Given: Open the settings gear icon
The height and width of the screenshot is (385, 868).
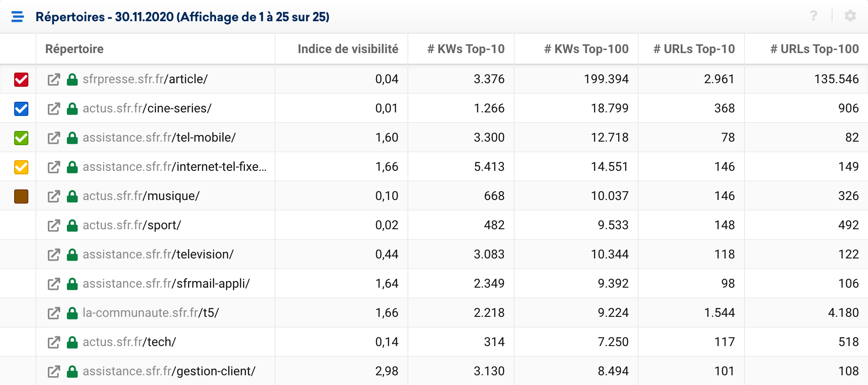Looking at the screenshot, I should (850, 16).
